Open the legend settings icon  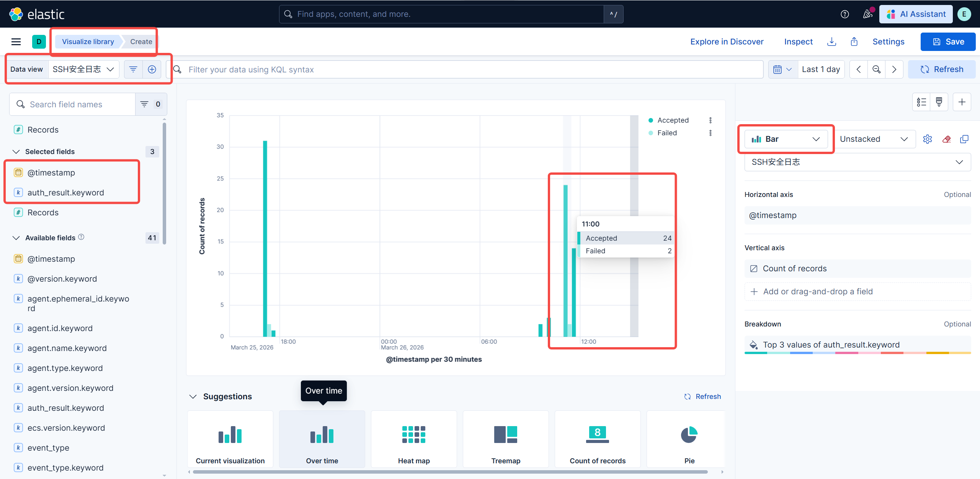click(x=921, y=102)
